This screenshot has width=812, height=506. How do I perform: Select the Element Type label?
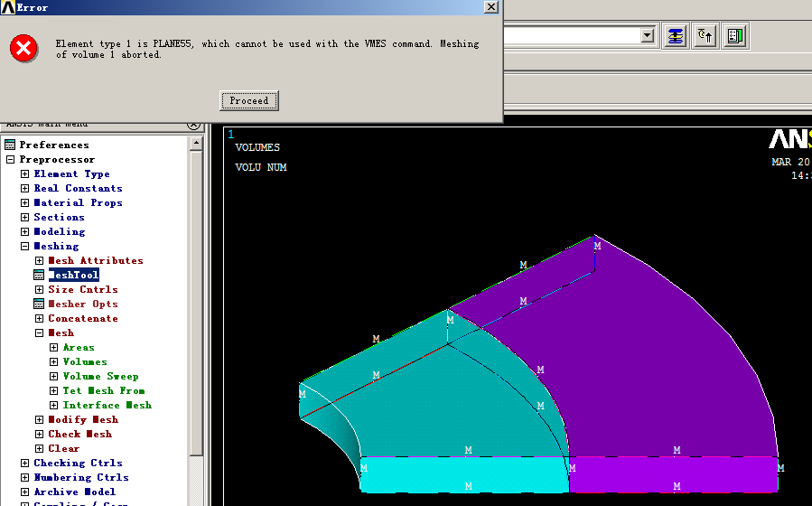point(71,174)
